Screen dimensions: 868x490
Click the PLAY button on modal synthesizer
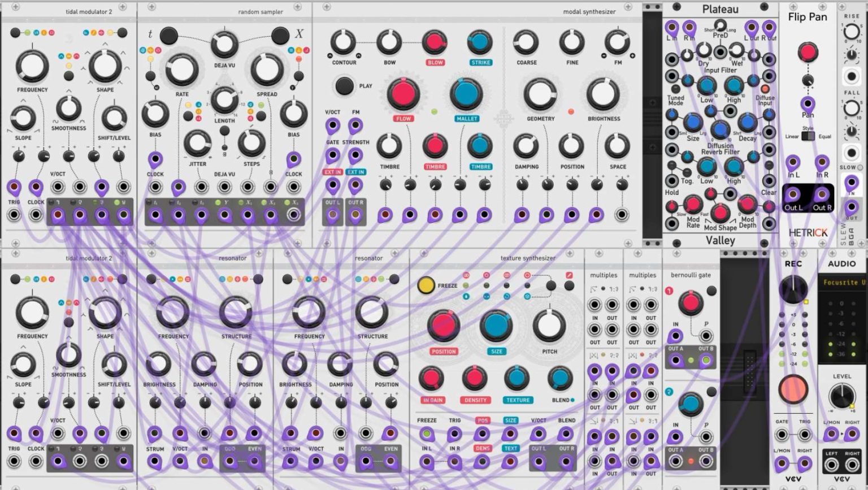[344, 86]
